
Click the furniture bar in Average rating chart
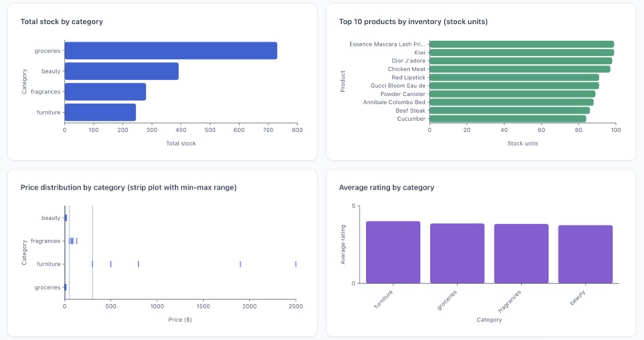coord(393,253)
